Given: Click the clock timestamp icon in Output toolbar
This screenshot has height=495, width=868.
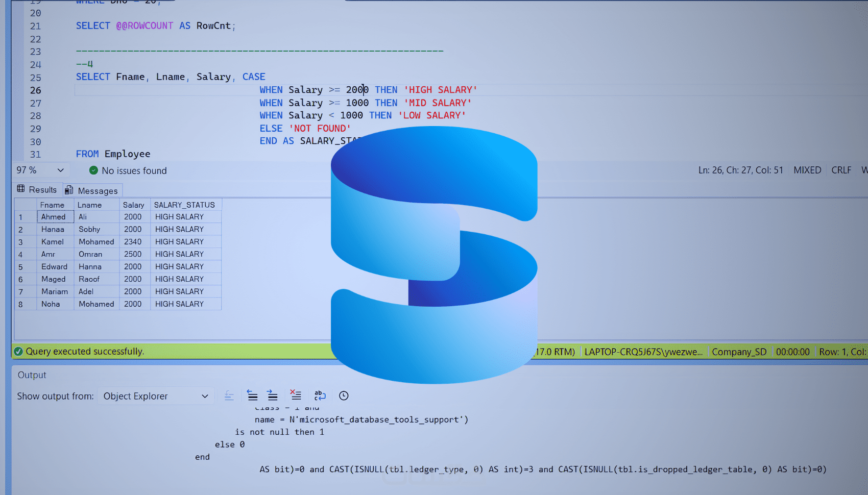Looking at the screenshot, I should point(344,395).
